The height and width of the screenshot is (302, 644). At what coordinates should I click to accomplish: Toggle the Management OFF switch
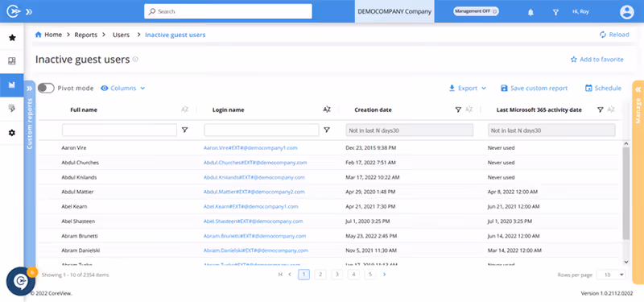pyautogui.click(x=476, y=11)
